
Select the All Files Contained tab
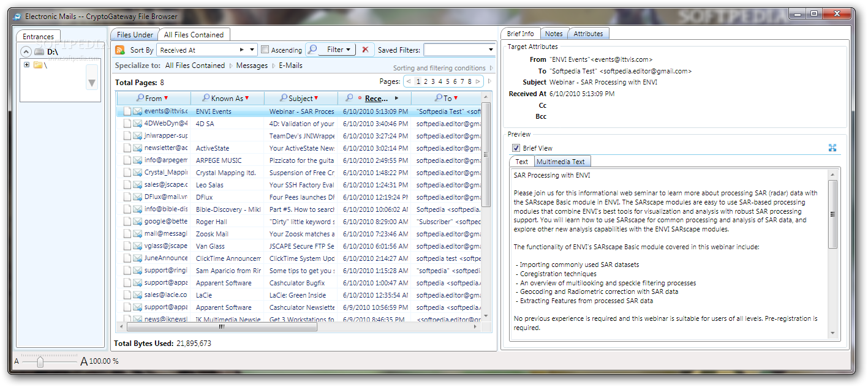coord(194,35)
